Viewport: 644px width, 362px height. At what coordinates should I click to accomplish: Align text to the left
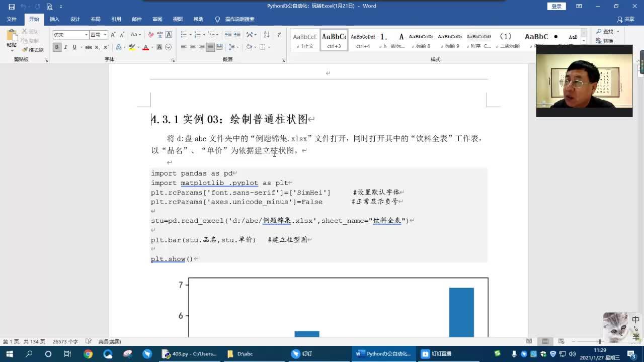(x=184, y=47)
